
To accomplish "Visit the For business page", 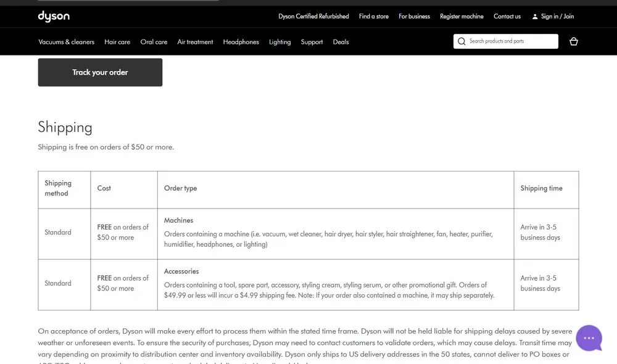I will tap(415, 16).
